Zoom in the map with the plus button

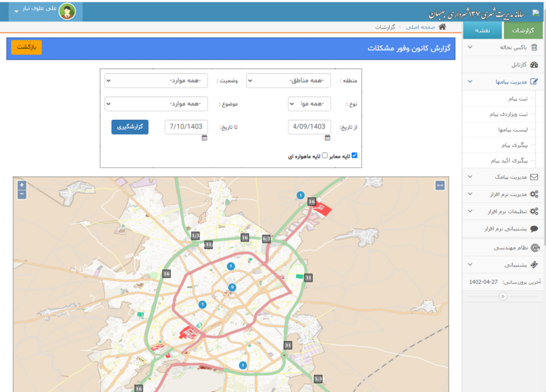click(22, 185)
